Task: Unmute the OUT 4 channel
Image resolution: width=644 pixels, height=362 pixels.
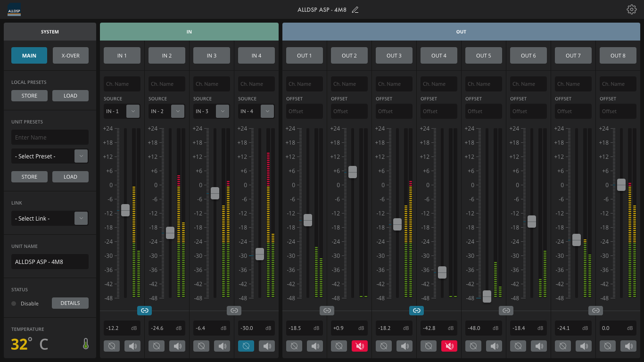Action: 449,346
